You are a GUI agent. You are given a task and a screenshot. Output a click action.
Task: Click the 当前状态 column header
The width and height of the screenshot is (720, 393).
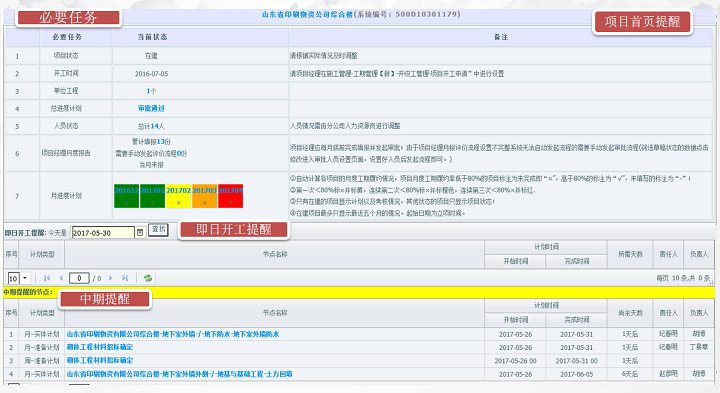click(152, 37)
